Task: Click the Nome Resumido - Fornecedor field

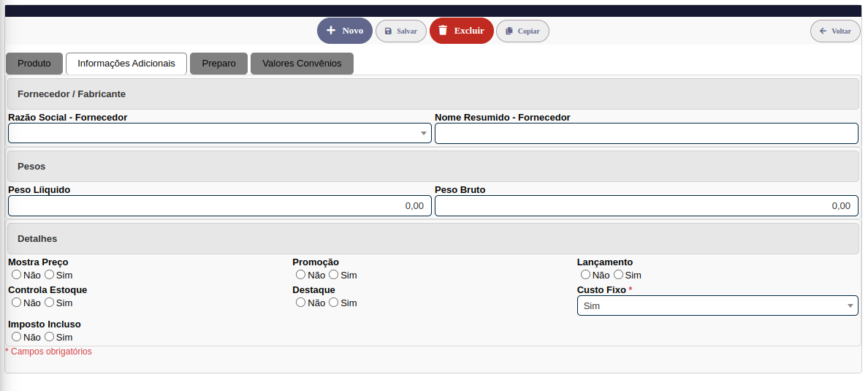Action: click(646, 133)
